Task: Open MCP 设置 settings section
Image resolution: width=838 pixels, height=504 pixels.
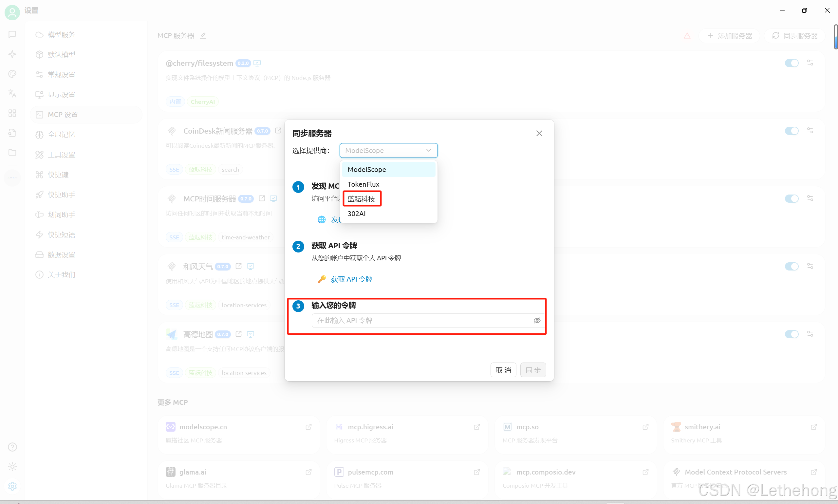Action: point(86,115)
